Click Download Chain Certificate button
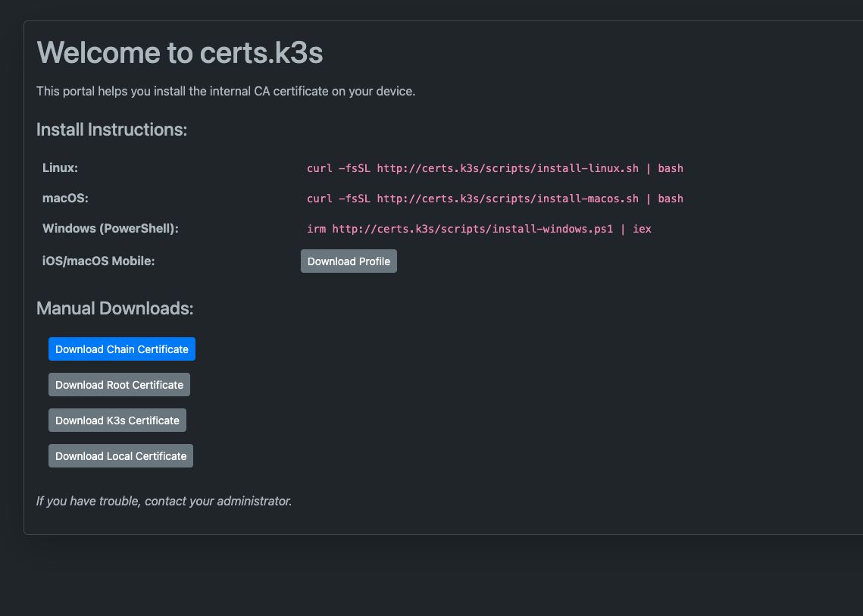The height and width of the screenshot is (616, 863). point(122,349)
